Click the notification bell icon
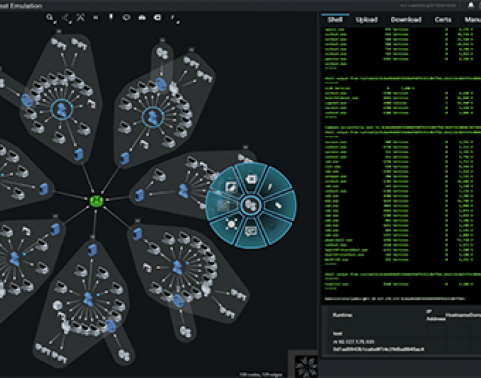481x378 pixels. coord(471,5)
